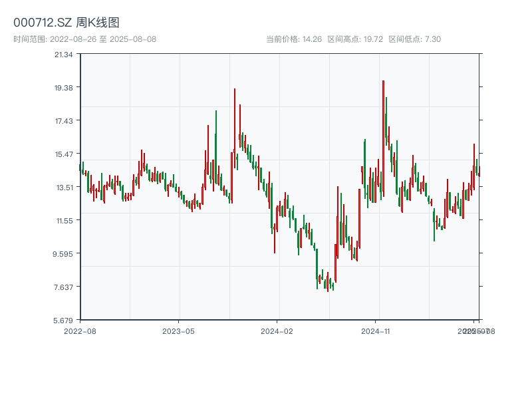Viewport: 532px width, 399px height.
Task: Click the y-axis value 15.47
Action: pyautogui.click(x=64, y=154)
